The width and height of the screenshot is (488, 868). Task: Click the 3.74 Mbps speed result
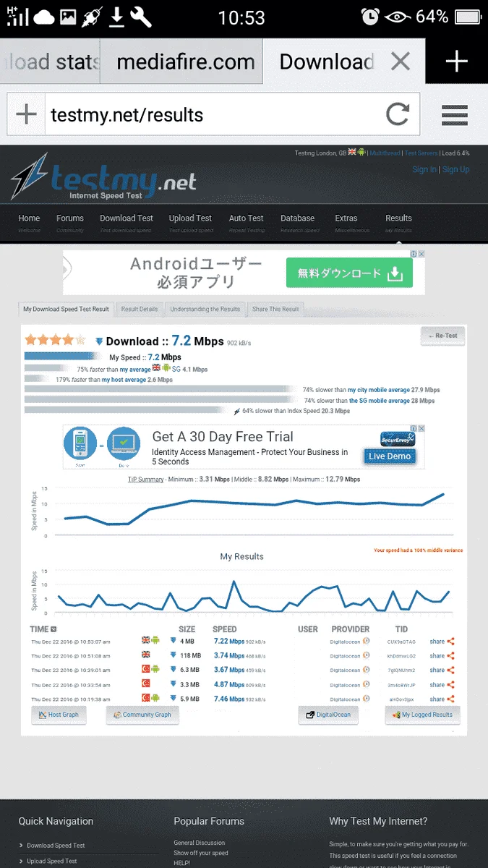(229, 656)
